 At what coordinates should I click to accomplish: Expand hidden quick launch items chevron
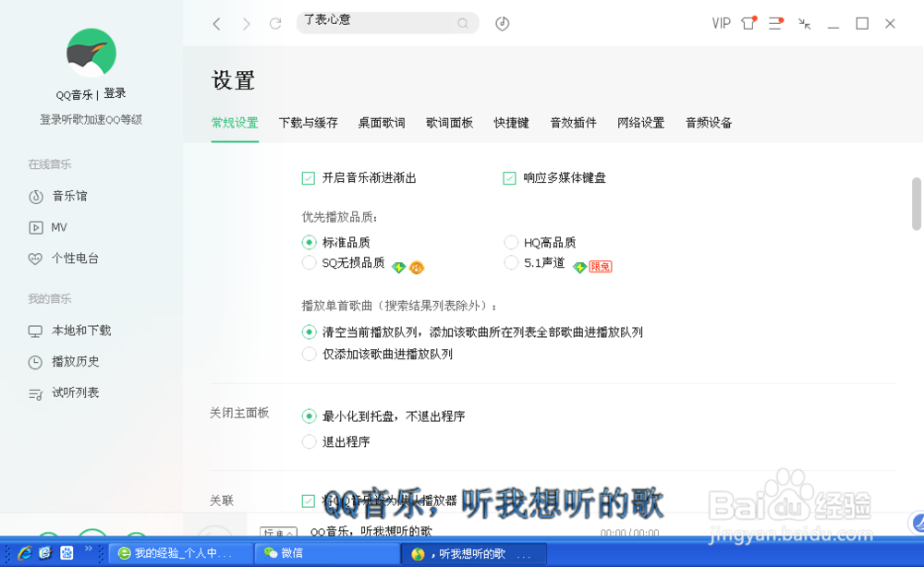[x=89, y=549]
